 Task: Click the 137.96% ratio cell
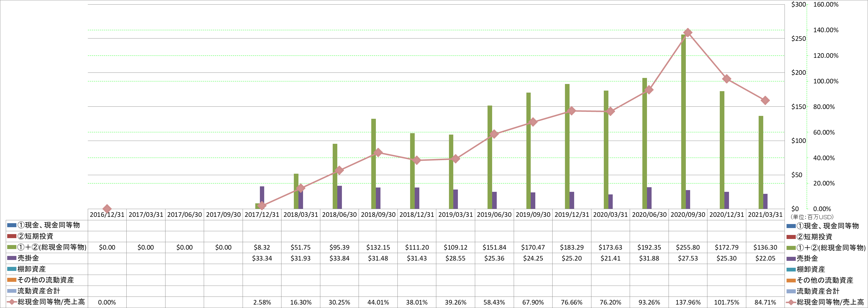coord(688,302)
